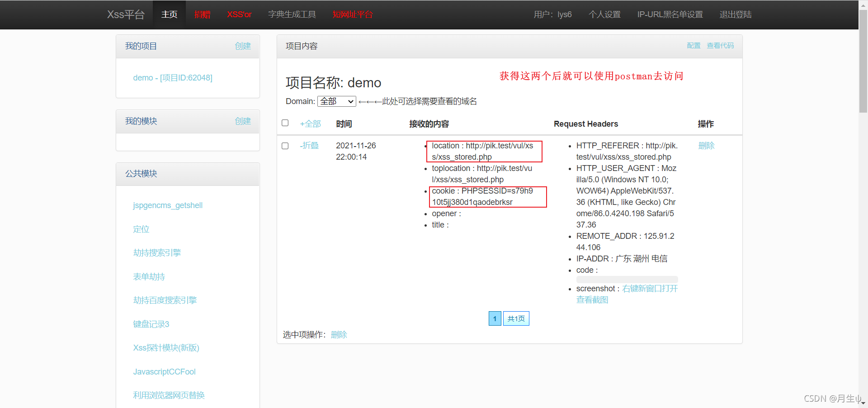
Task: Open the 捐赠 navigation link
Action: 202,14
